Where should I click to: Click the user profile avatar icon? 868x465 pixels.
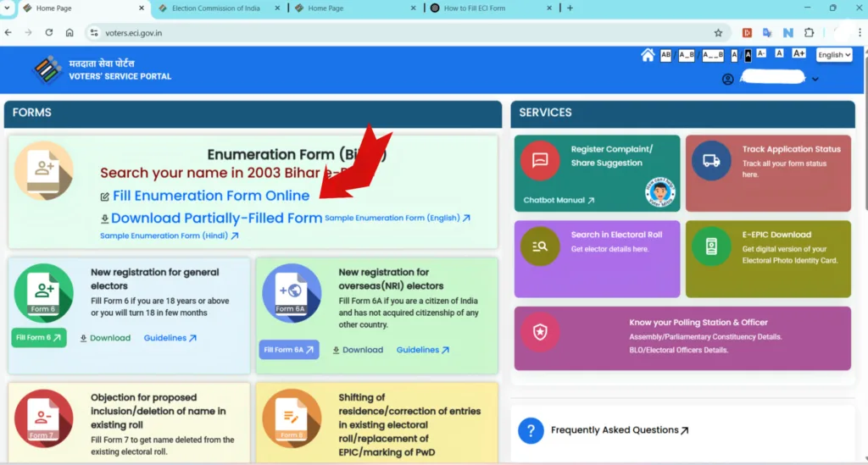(x=727, y=79)
